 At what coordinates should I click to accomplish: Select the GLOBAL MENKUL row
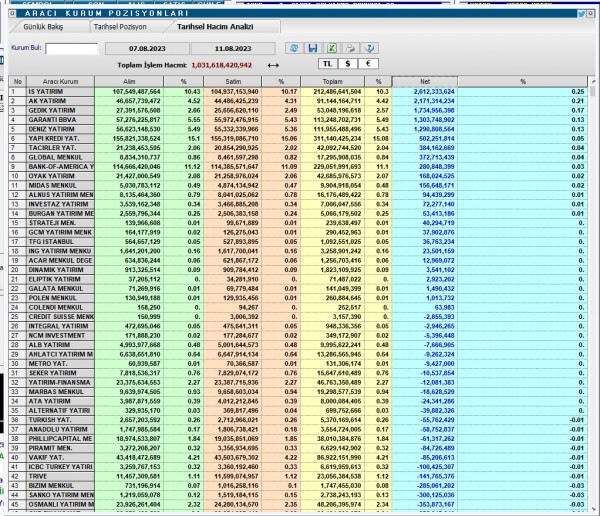pyautogui.click(x=298, y=157)
